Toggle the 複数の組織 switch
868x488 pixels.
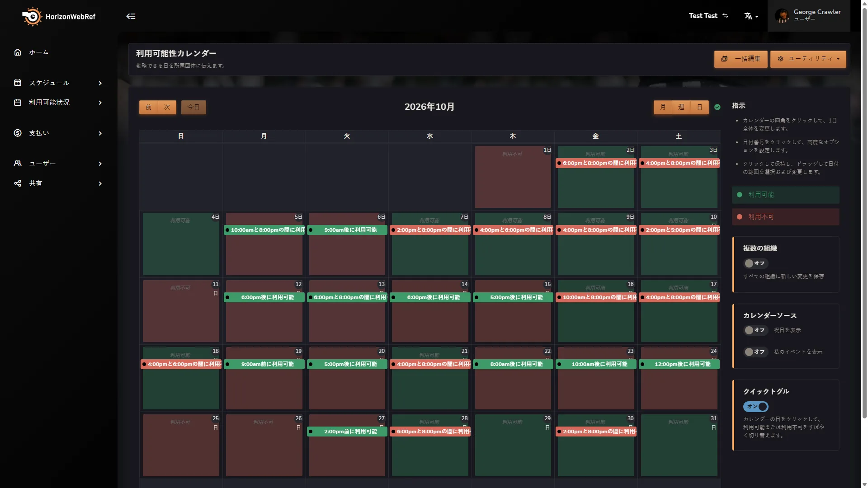click(755, 263)
